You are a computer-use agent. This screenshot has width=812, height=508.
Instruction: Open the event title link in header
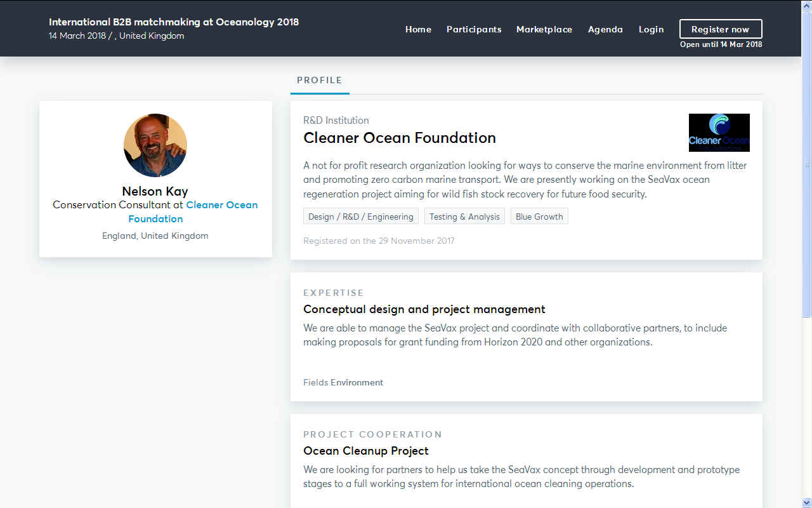coord(174,22)
